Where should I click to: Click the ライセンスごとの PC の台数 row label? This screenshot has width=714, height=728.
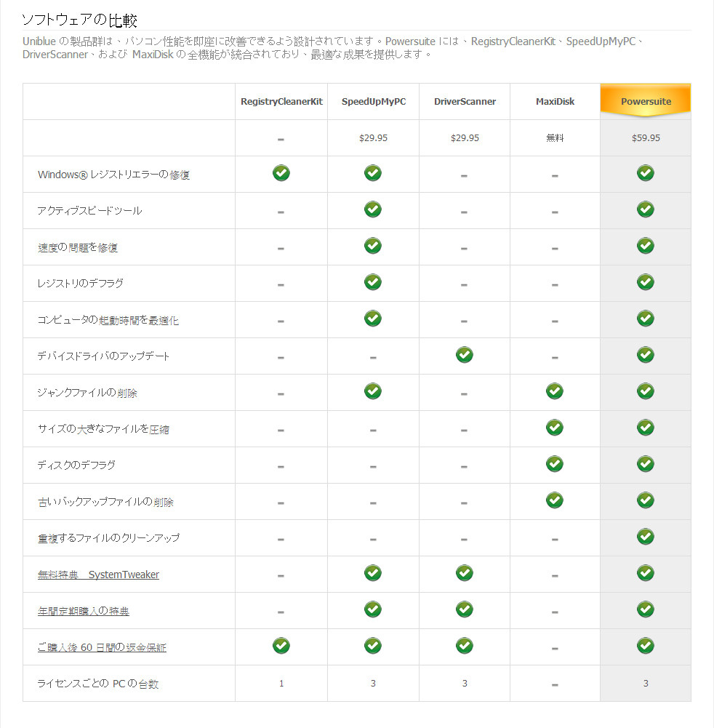pos(98,684)
